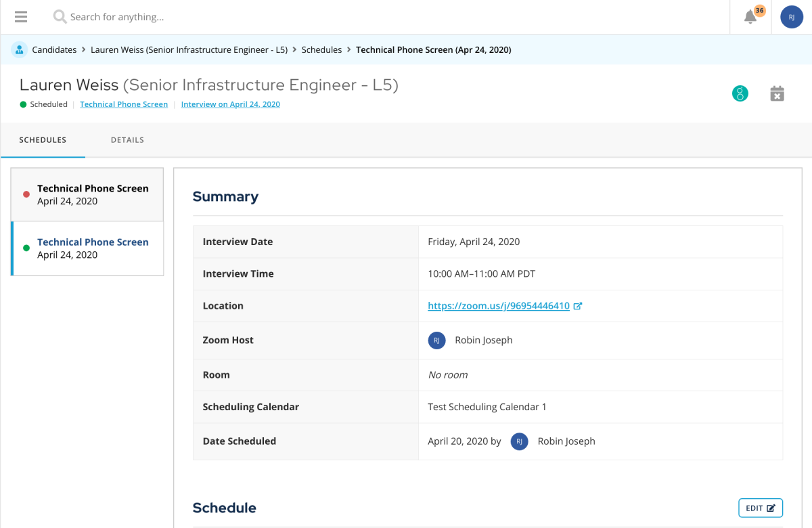Select the red-dot Technical Phone Screen schedule

[87, 195]
